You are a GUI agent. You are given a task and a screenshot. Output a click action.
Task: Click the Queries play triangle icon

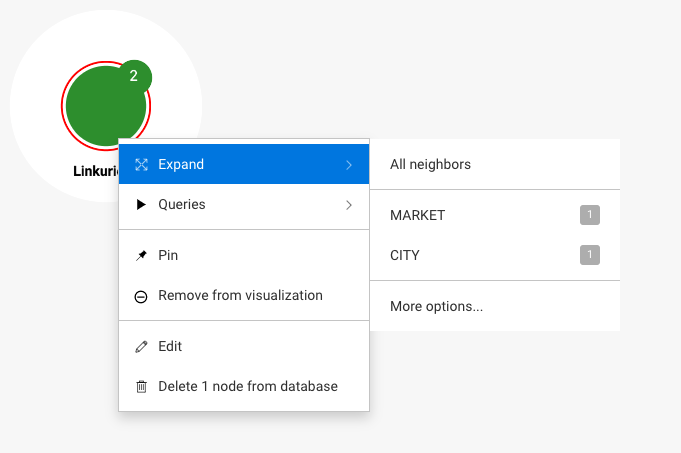(141, 205)
